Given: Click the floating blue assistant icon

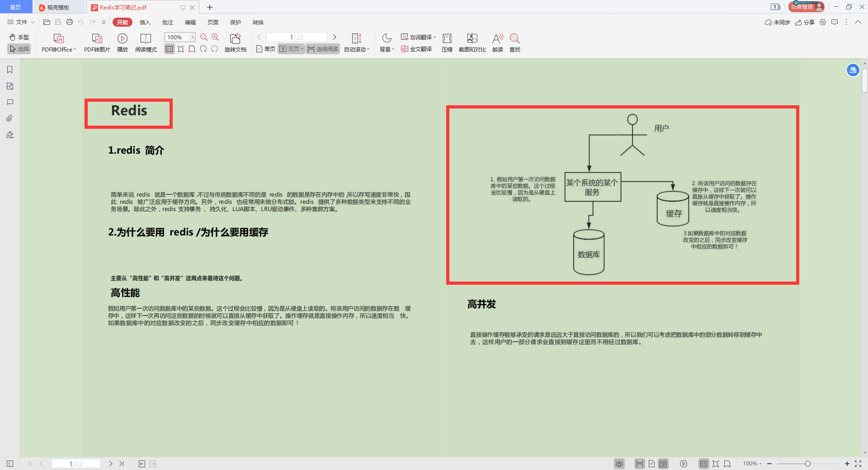Looking at the screenshot, I should coord(853,70).
